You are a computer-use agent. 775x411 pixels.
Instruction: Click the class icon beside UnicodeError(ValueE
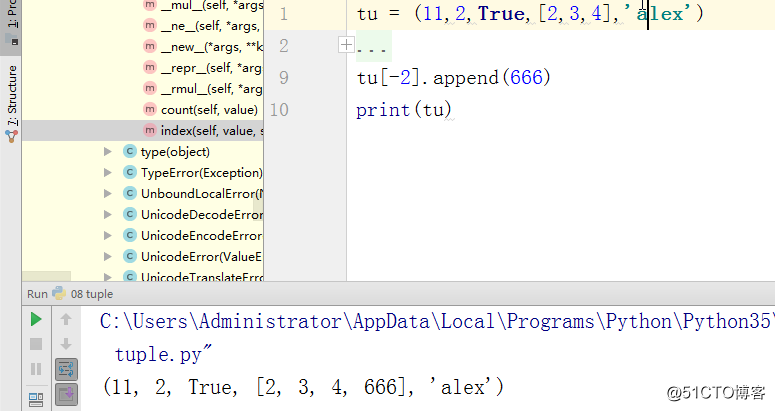129,256
